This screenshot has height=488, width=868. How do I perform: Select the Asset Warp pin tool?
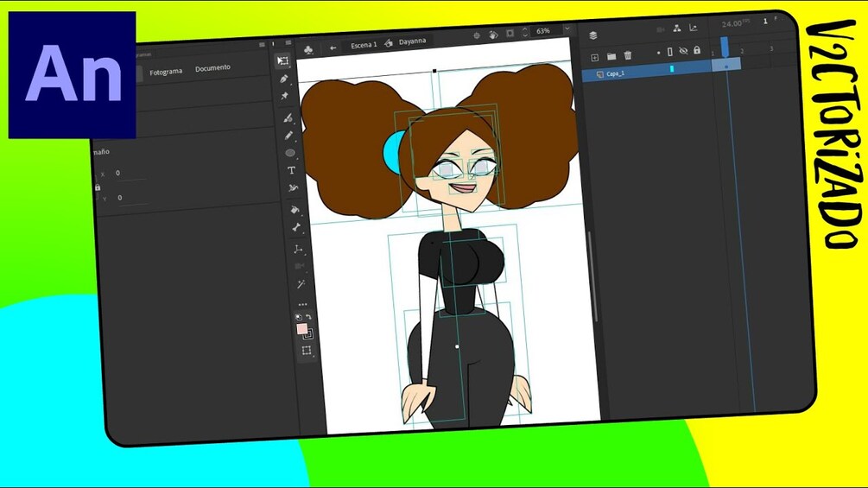click(x=284, y=96)
